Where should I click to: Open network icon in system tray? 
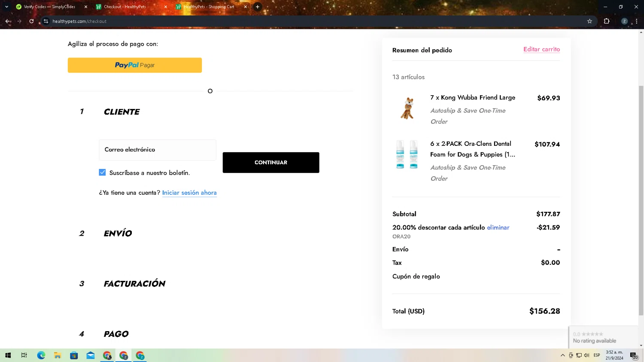(x=579, y=355)
